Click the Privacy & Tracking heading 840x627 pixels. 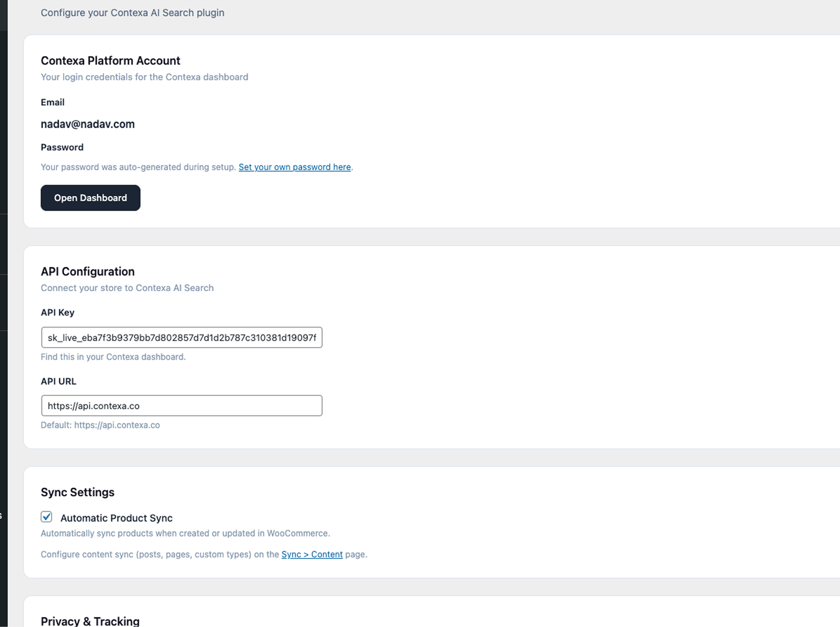(90, 620)
